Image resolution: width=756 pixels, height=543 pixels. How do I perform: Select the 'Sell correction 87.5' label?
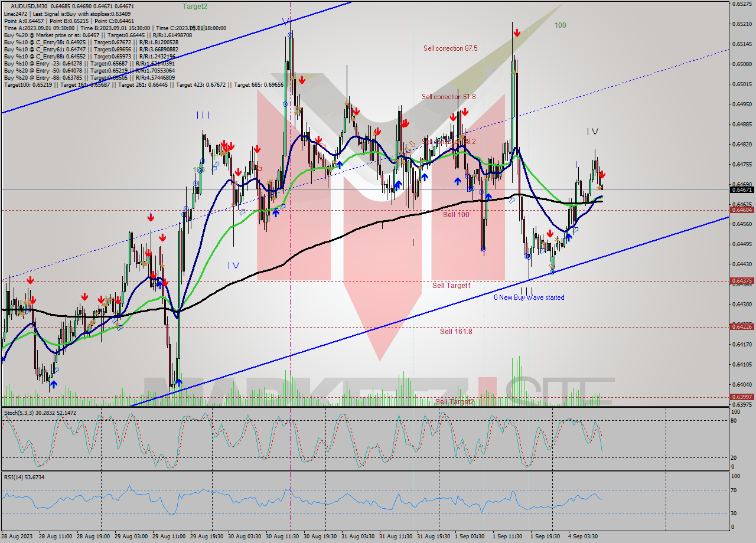click(x=450, y=48)
